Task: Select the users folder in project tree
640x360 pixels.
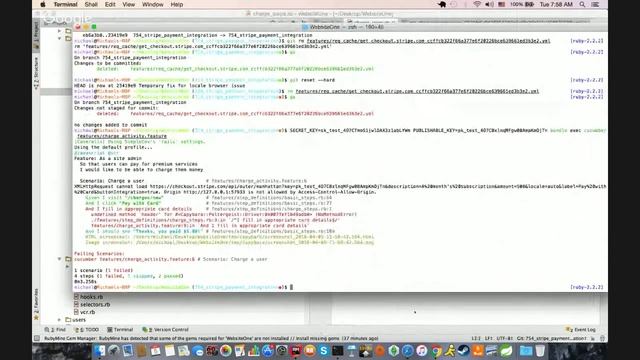Action: click(x=76, y=320)
